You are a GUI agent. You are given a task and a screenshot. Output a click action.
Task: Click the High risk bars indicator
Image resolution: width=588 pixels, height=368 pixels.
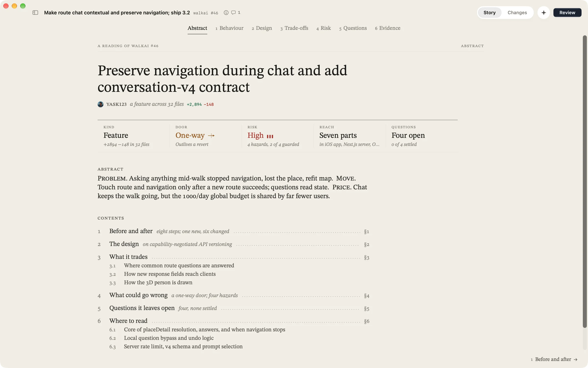tap(270, 136)
